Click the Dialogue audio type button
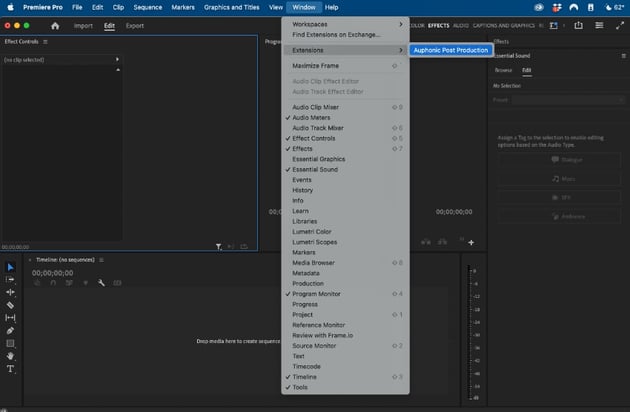 [559, 160]
